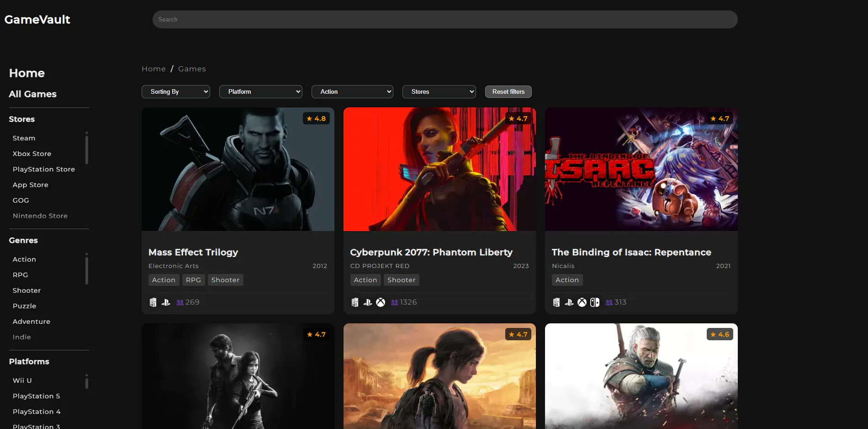Screen dimensions: 868x429
Task: Click the Xbox icon on Cyberpunk 2077 card
Action: tap(381, 302)
